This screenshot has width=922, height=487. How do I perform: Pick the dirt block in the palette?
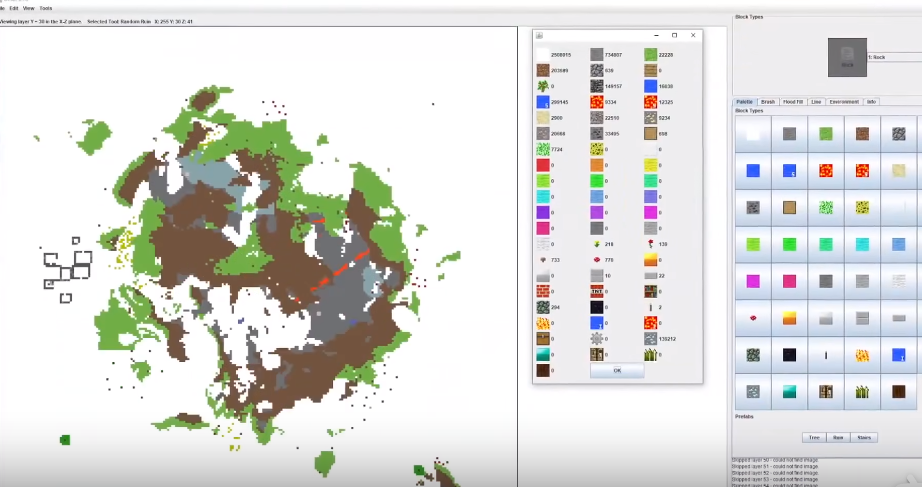pyautogui.click(x=862, y=134)
